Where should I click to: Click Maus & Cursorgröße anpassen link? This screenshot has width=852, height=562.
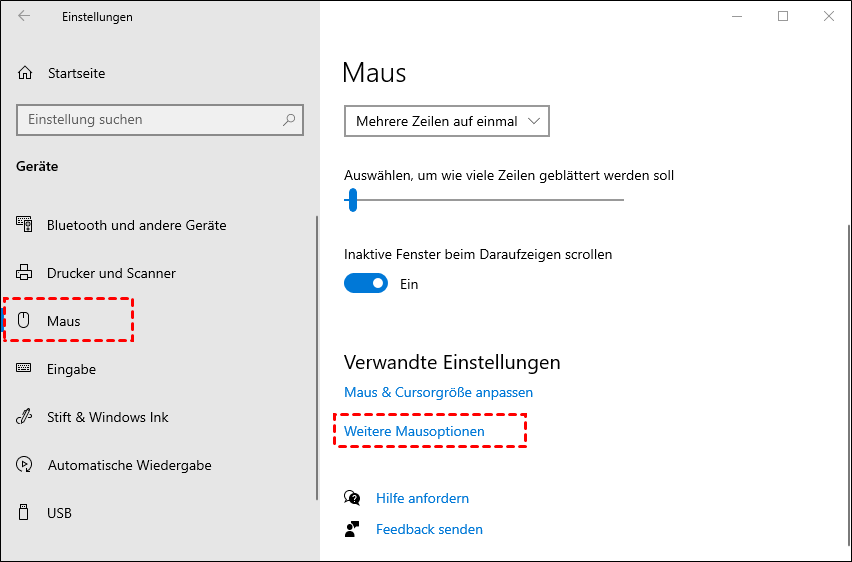pos(438,392)
